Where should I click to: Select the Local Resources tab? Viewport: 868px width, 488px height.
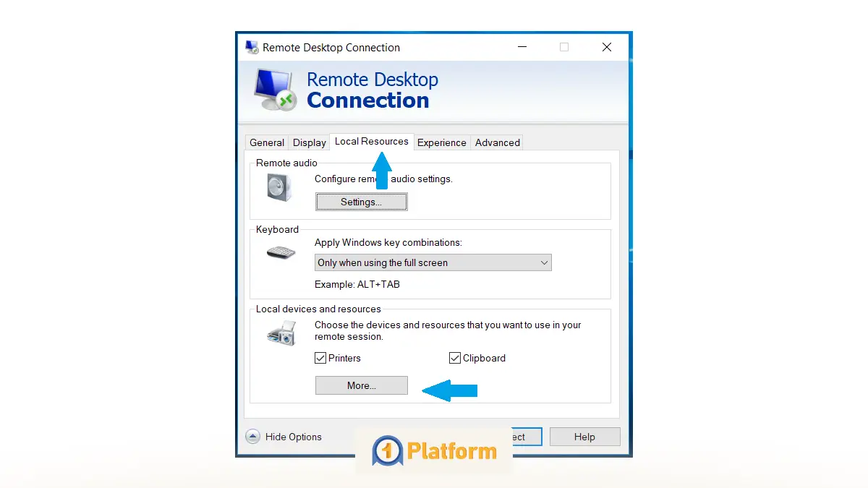tap(371, 142)
